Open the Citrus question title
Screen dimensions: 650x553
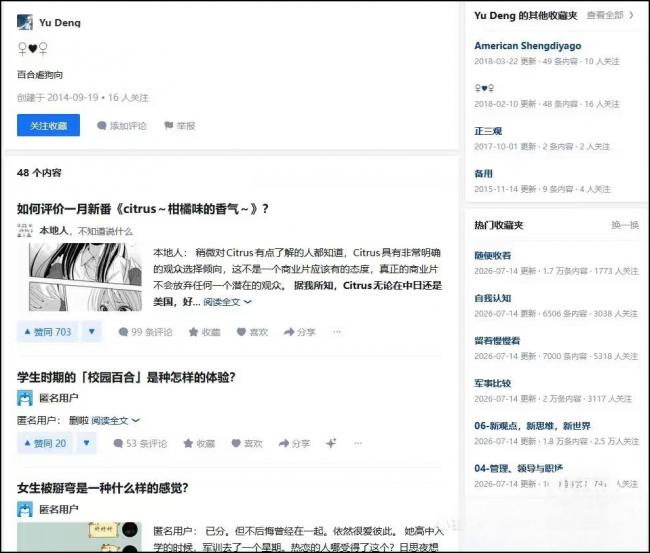(143, 209)
